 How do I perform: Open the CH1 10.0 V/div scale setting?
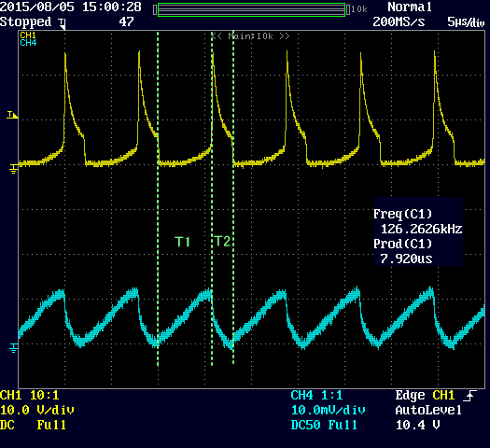(x=37, y=410)
